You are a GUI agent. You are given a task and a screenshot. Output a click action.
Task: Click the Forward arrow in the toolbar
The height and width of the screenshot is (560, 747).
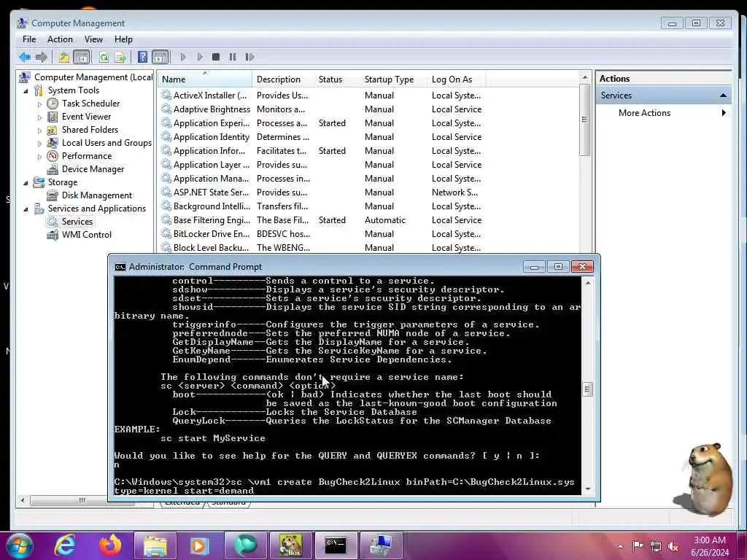pyautogui.click(x=42, y=57)
